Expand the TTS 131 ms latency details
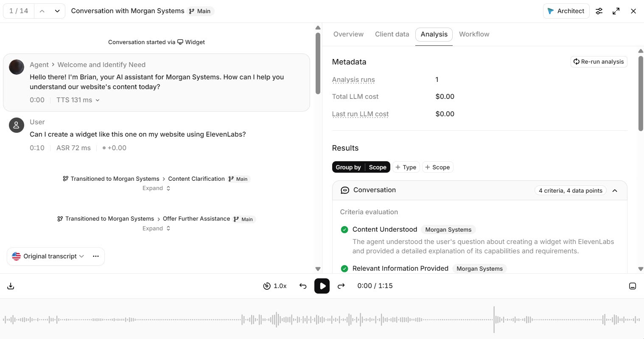 pyautogui.click(x=78, y=100)
